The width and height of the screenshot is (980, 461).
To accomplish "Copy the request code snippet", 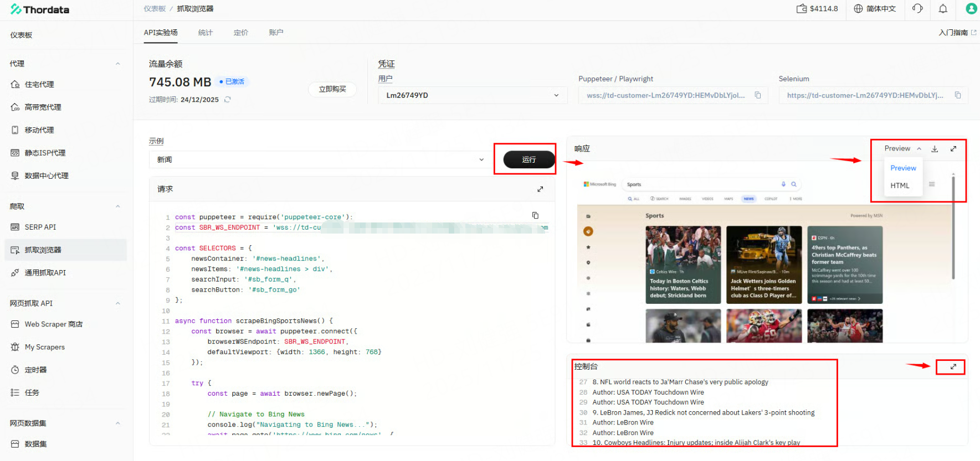I will click(535, 215).
